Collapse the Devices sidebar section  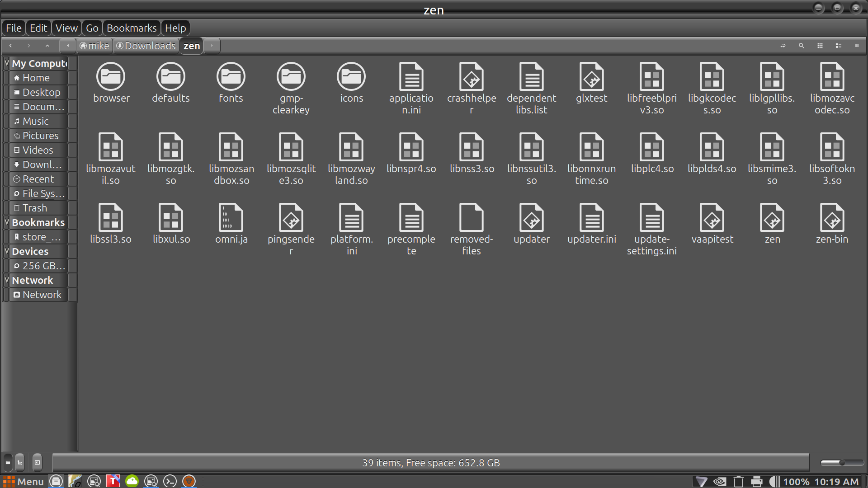click(x=7, y=251)
